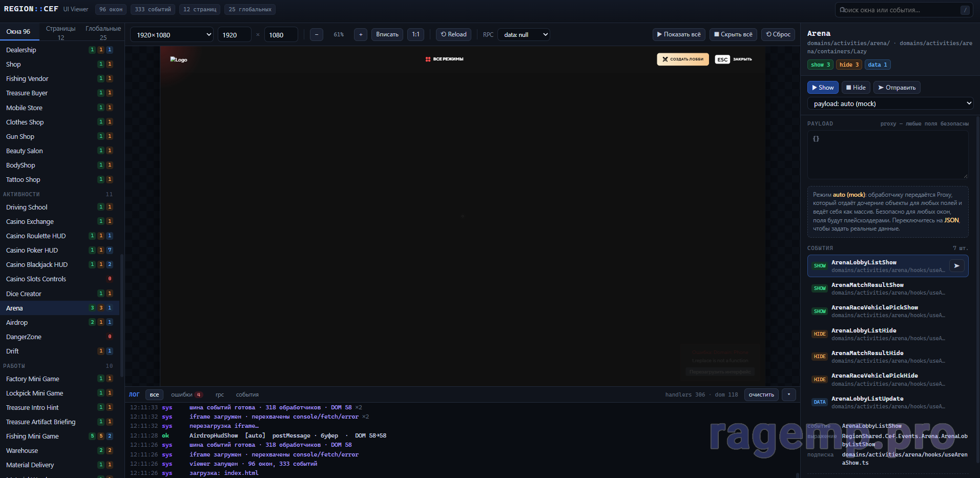The height and width of the screenshot is (478, 980).
Task: Open the log options caret button
Action: coord(789,395)
